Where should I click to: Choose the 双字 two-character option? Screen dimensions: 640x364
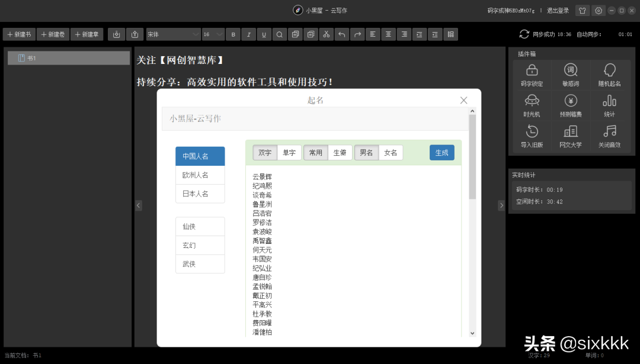(x=265, y=153)
